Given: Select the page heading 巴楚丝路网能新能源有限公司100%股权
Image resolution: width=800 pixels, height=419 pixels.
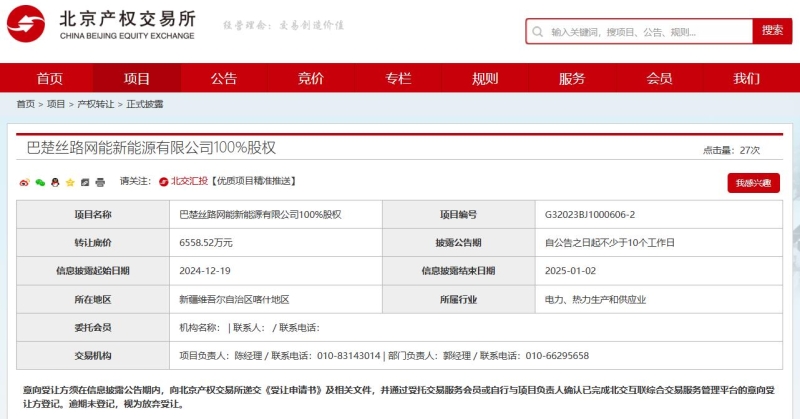Looking at the screenshot, I should 151,147.
